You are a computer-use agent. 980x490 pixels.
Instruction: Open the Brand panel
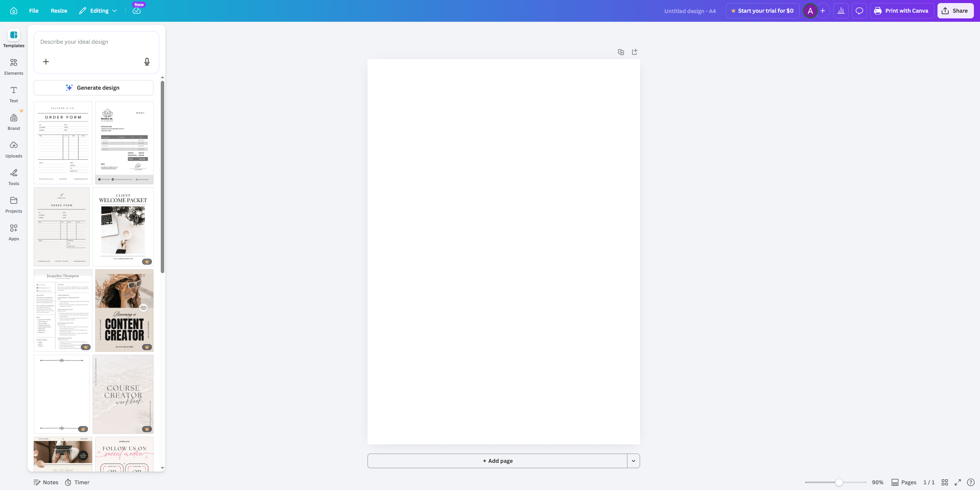tap(13, 121)
